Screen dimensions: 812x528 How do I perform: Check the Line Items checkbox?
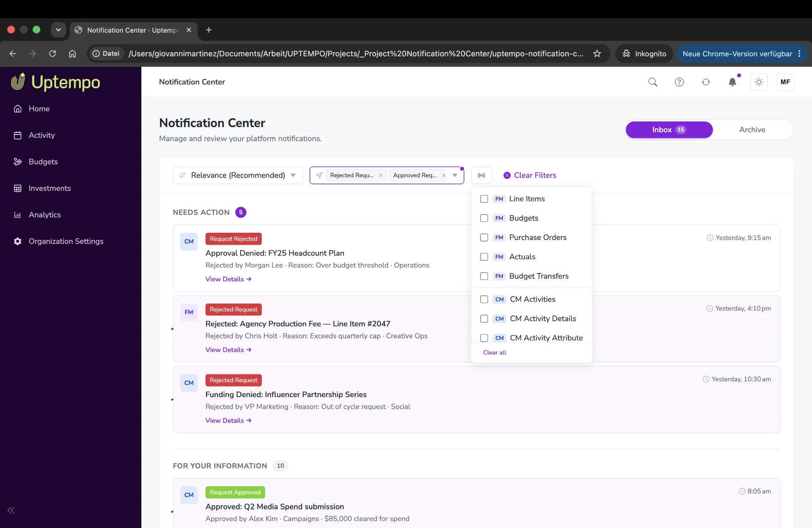click(484, 199)
